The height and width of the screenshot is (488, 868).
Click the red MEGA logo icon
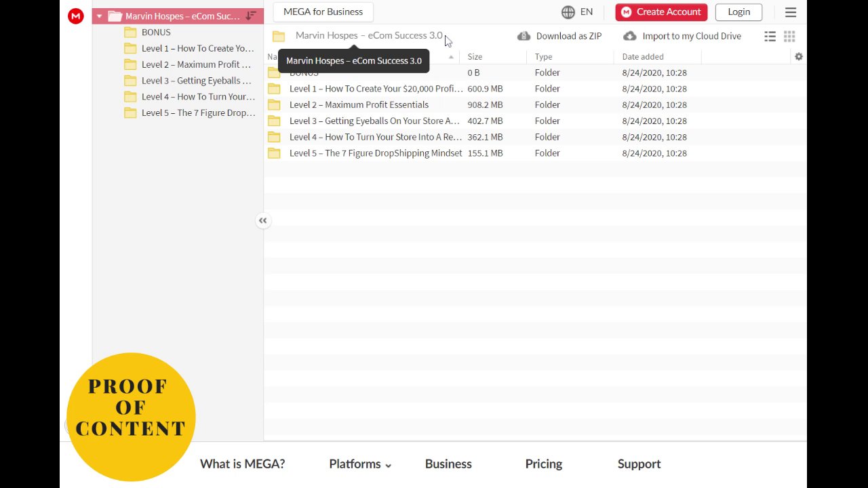coord(76,16)
